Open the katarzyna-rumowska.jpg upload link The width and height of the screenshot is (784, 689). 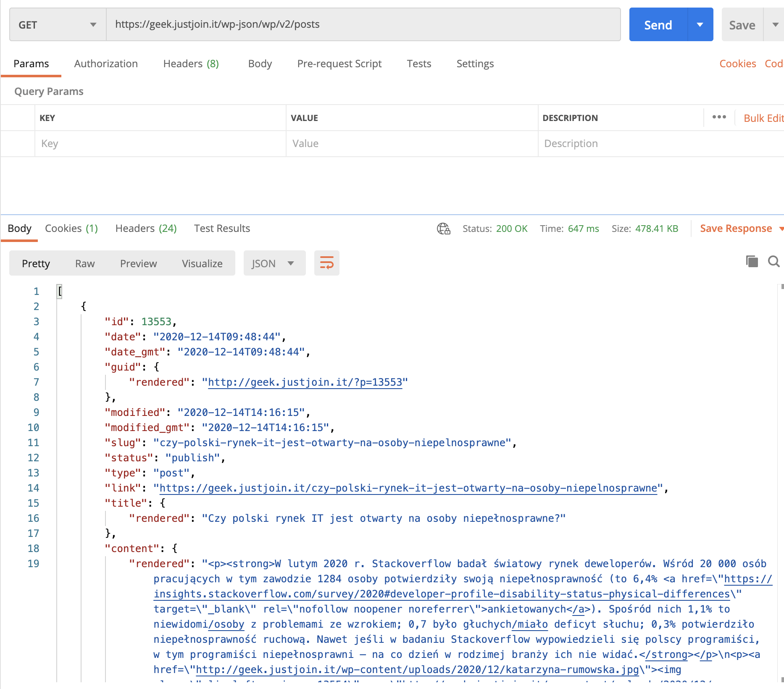[417, 670]
